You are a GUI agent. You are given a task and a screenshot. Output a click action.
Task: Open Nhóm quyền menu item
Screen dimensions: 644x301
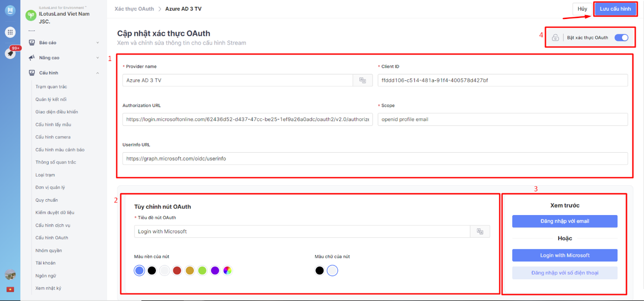pos(49,251)
